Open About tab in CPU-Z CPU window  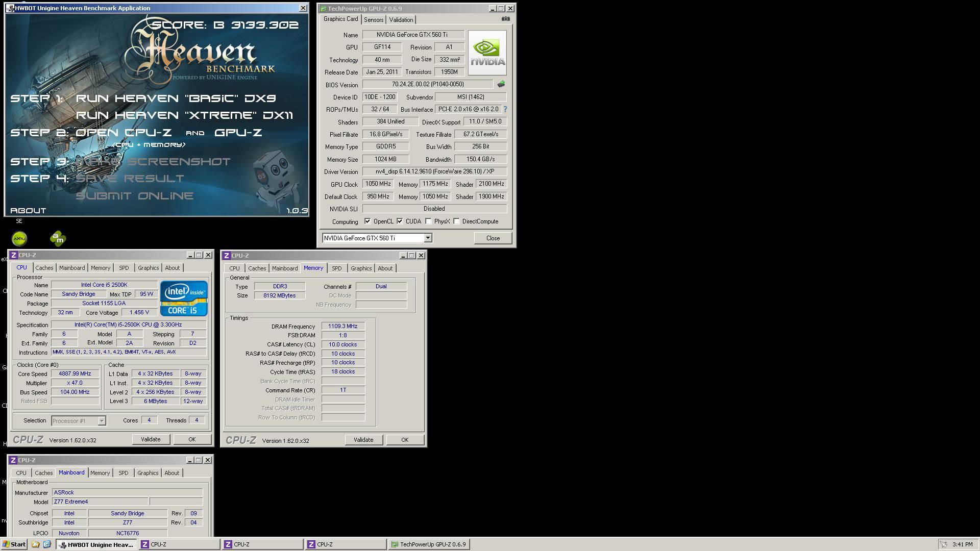pyautogui.click(x=172, y=268)
